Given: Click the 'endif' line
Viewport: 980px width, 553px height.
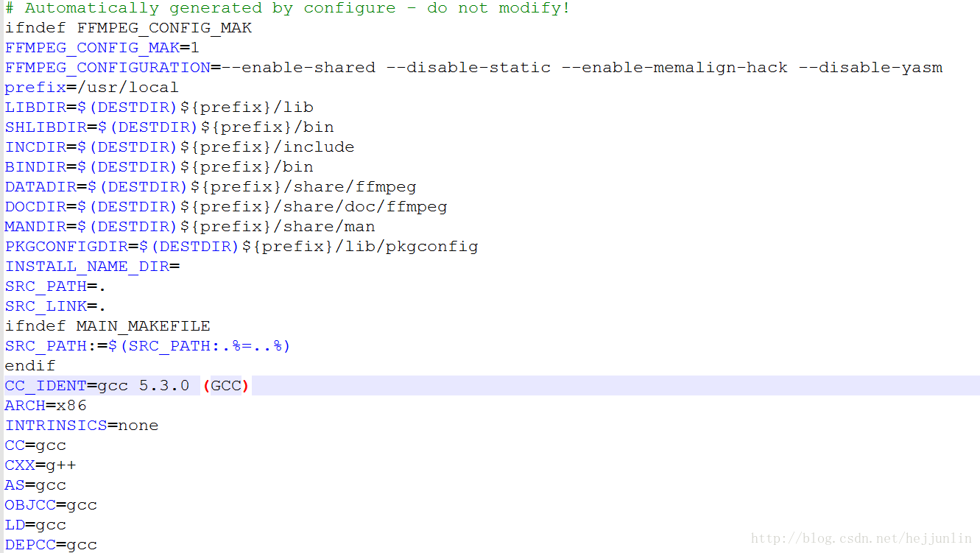Looking at the screenshot, I should click(30, 366).
